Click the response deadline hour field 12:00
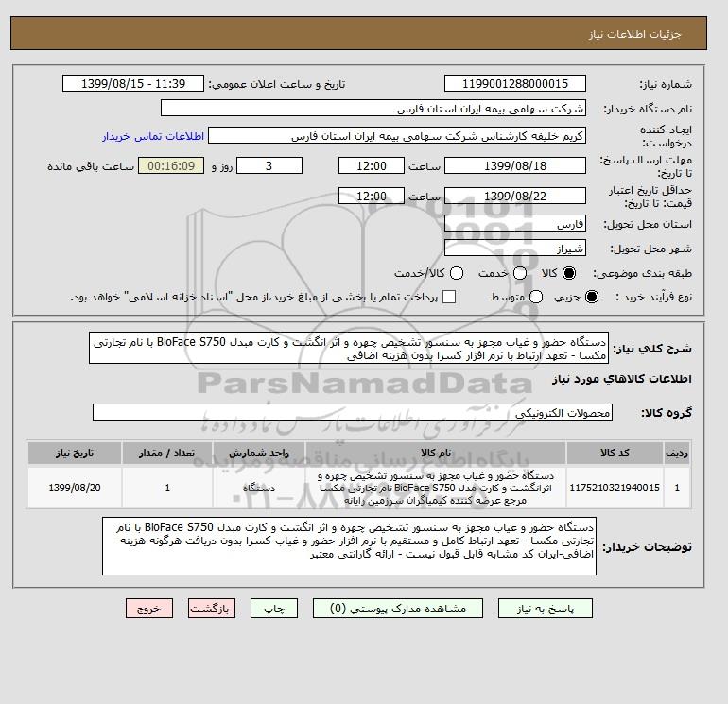 tap(371, 165)
